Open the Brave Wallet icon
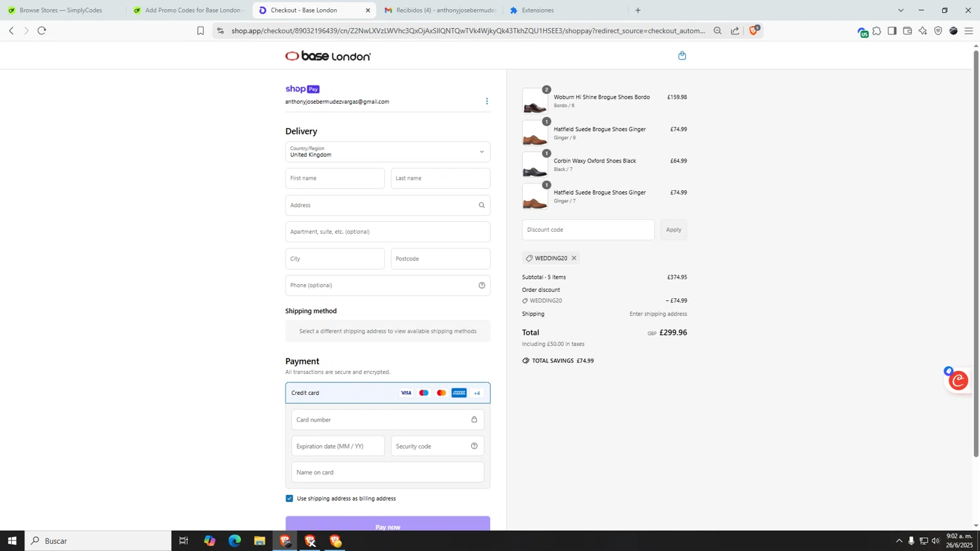 tap(907, 31)
